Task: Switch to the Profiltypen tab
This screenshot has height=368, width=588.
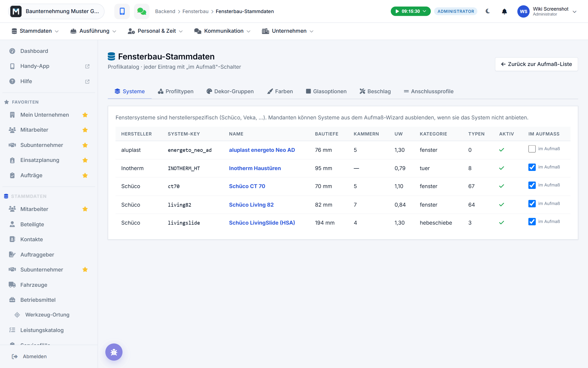Action: tap(176, 91)
